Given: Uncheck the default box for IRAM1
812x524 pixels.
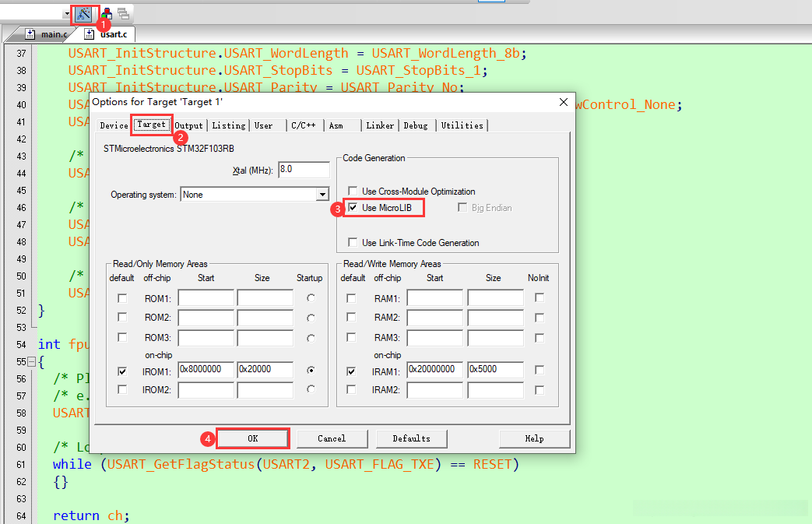Looking at the screenshot, I should tap(351, 371).
